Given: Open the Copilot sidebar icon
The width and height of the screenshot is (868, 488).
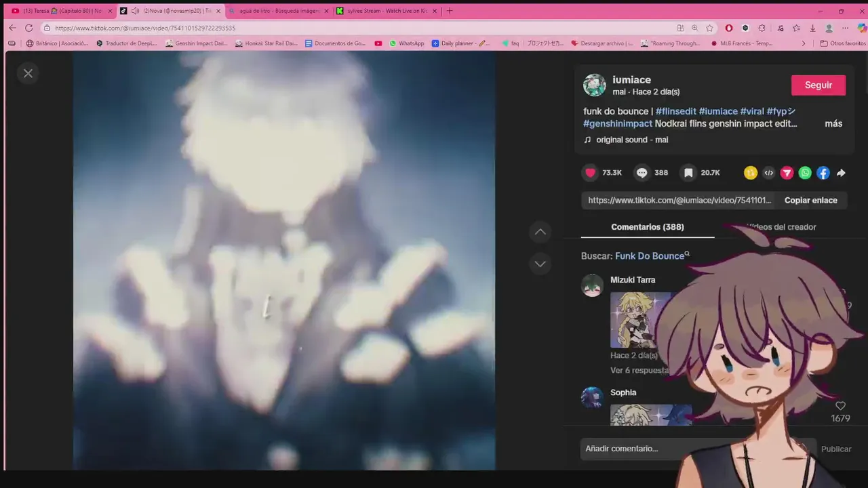Looking at the screenshot, I should pos(862,28).
